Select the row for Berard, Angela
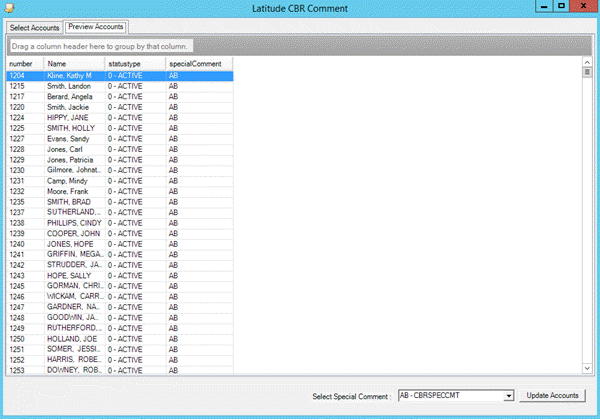This screenshot has height=420, width=600. (x=70, y=96)
